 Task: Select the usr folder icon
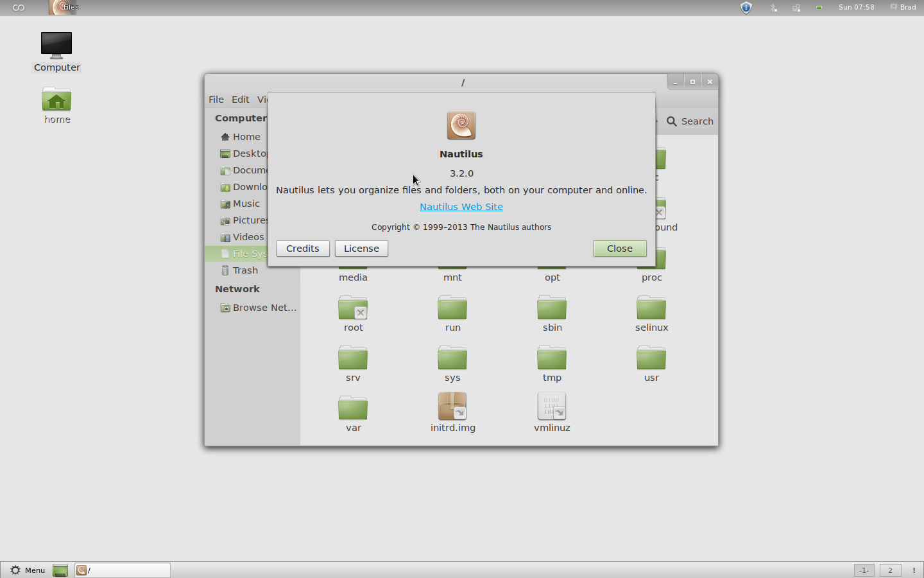pos(651,358)
